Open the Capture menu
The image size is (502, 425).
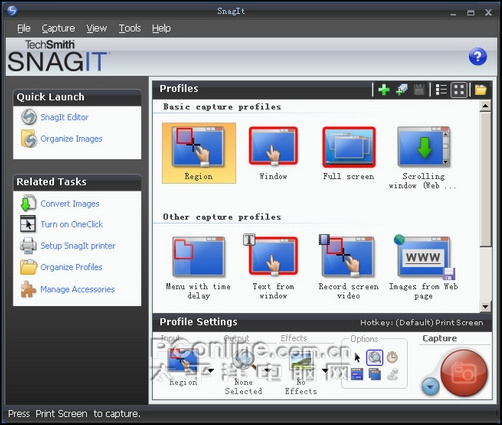coord(58,28)
